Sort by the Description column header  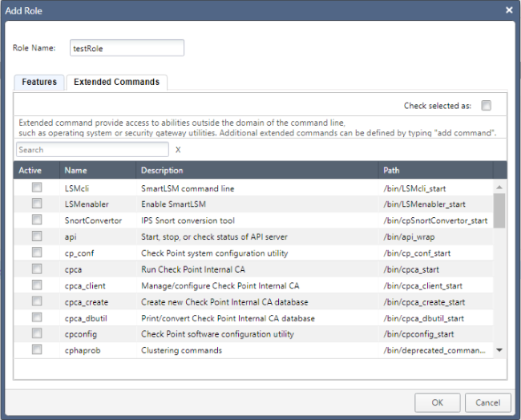[257, 170]
